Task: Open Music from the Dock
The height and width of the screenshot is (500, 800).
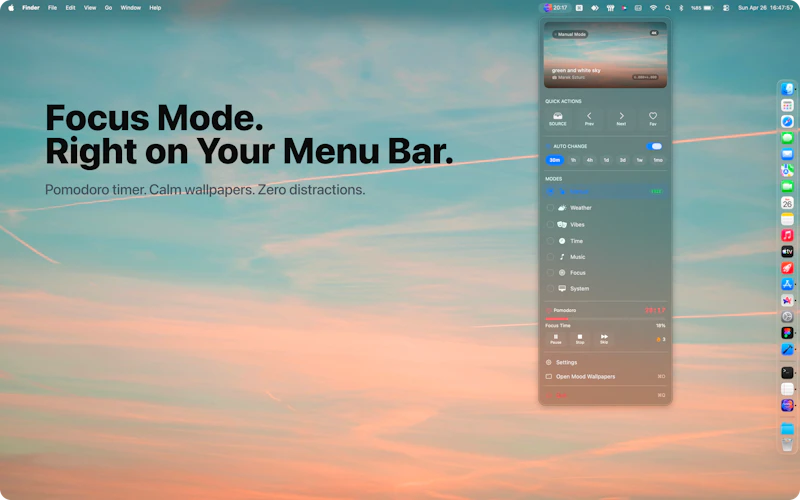Action: 787,235
